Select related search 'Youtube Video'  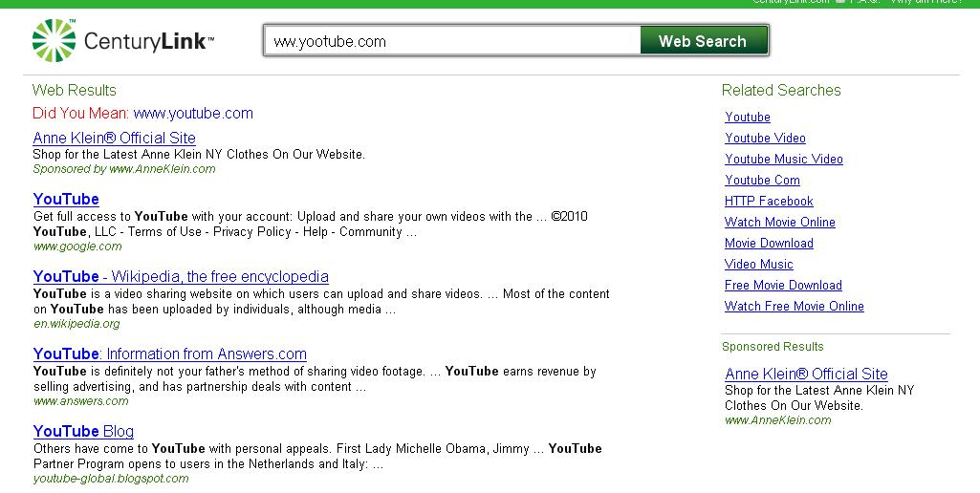pyautogui.click(x=765, y=139)
